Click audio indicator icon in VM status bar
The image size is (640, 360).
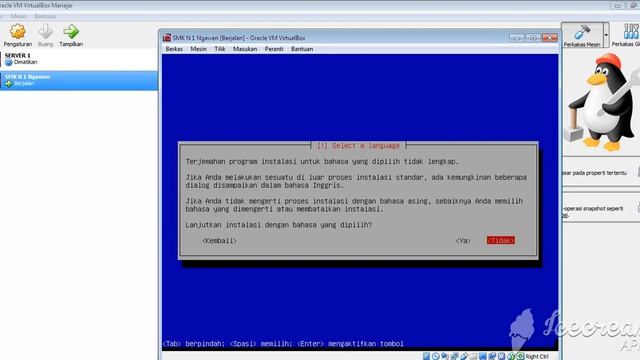coord(445,356)
